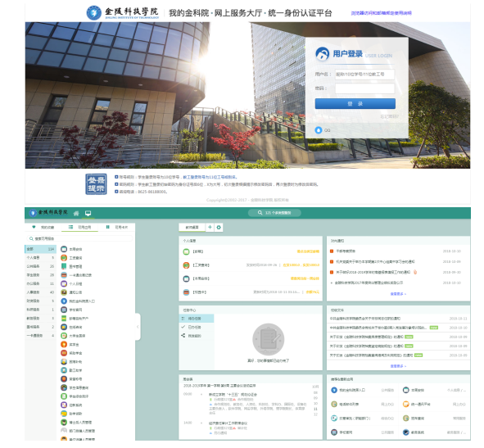Select the 财务服务 category

[40, 301]
